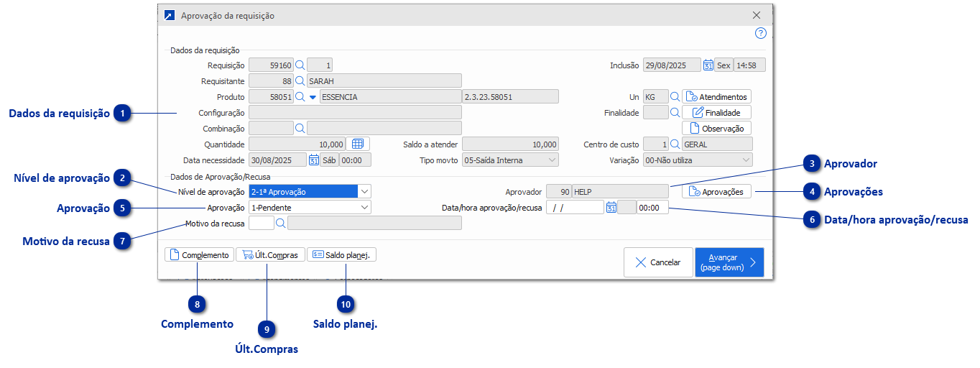The height and width of the screenshot is (368, 980).
Task: Click the Centro de custo search icon
Action: tap(675, 144)
